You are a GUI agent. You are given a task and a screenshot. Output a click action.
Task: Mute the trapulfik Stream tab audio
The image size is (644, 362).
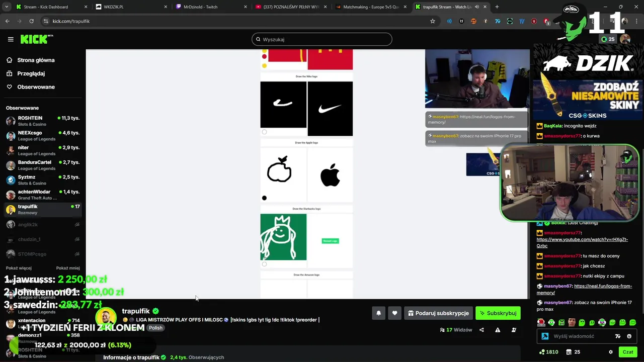click(478, 7)
